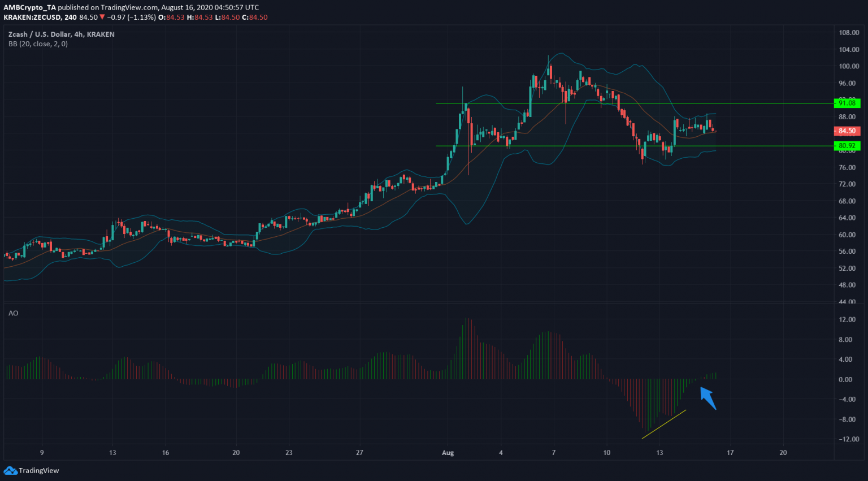Screen dimensions: 868x481
Task: Click the TradingView cloud logo icon
Action: coord(10,470)
